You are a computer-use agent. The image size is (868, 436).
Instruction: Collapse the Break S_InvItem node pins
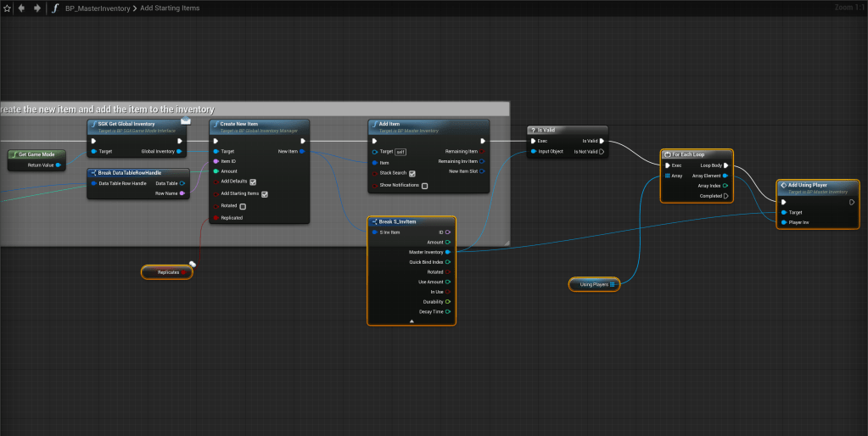click(x=412, y=321)
